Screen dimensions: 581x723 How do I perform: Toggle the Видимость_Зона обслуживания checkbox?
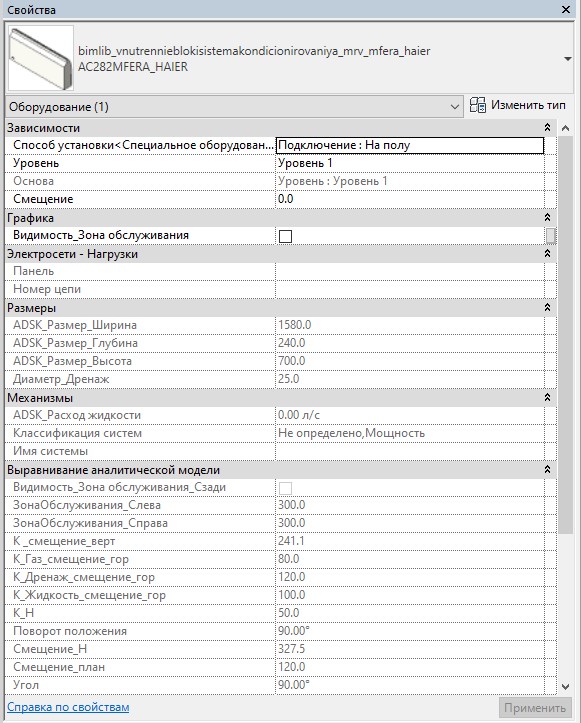[285, 236]
